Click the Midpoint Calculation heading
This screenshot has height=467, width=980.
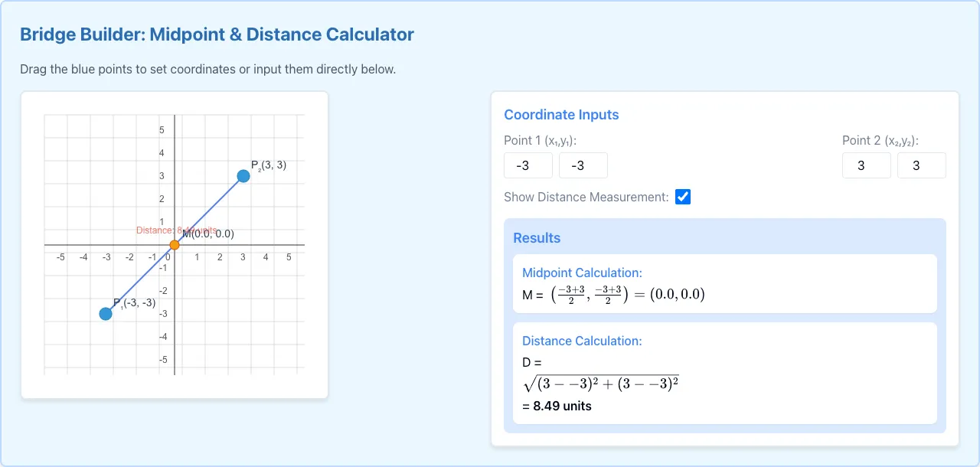click(x=582, y=273)
